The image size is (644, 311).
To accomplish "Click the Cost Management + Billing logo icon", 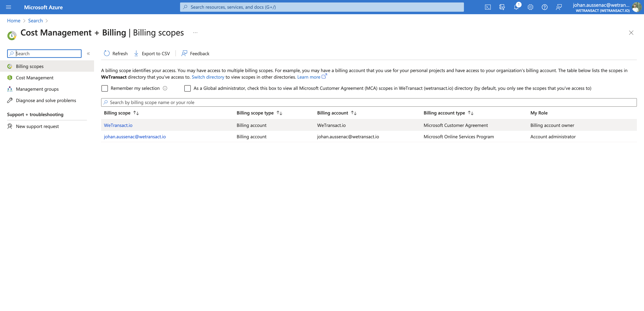I will 12,36.
